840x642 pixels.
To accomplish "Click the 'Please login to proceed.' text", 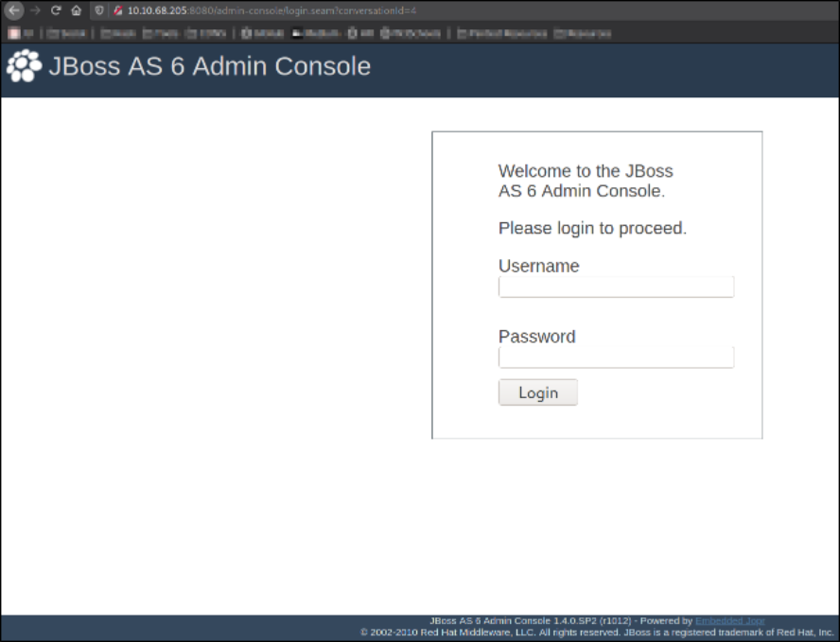I will pos(592,229).
